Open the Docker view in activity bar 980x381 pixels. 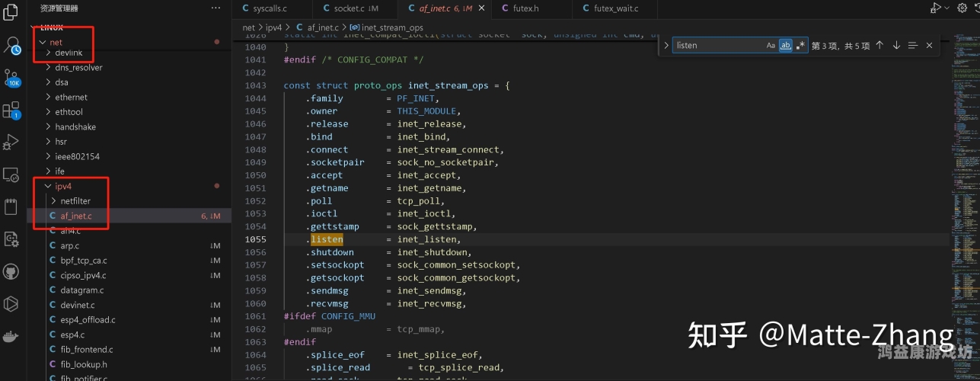pyautogui.click(x=11, y=336)
